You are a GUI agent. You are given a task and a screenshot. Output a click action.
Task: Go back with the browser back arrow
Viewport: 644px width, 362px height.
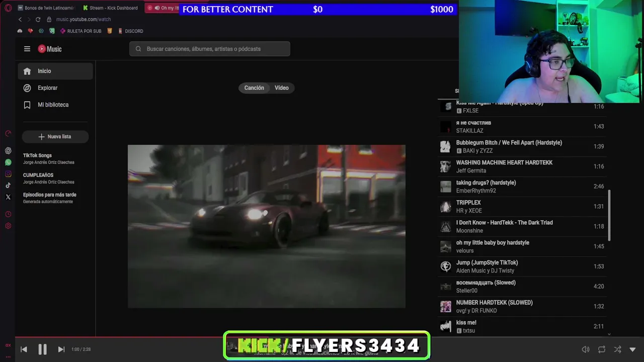(20, 20)
